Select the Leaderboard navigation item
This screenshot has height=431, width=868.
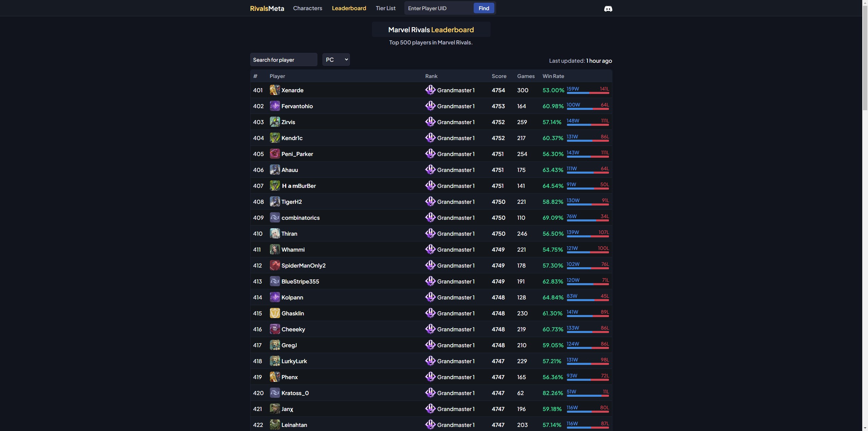tap(349, 8)
